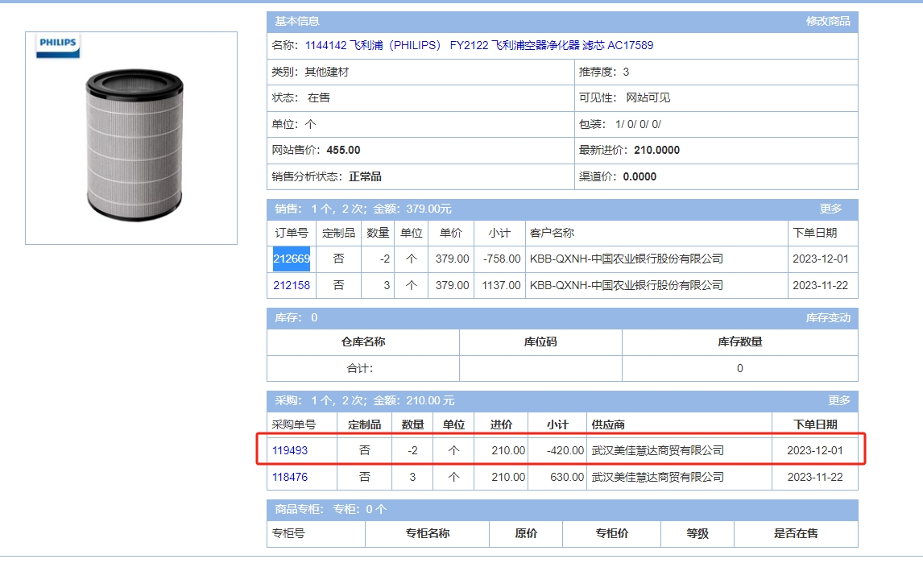
Task: Click 库存变动 link in inventory header
Action: pos(828,318)
